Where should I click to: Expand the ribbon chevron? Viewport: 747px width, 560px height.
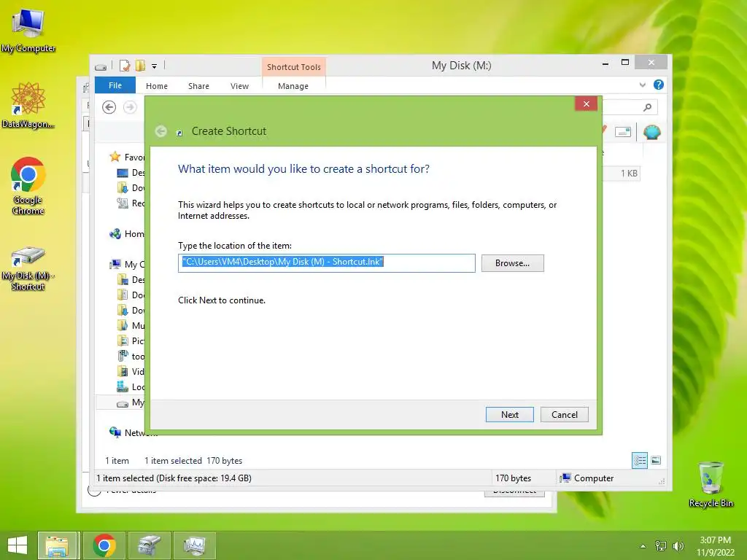(x=642, y=85)
